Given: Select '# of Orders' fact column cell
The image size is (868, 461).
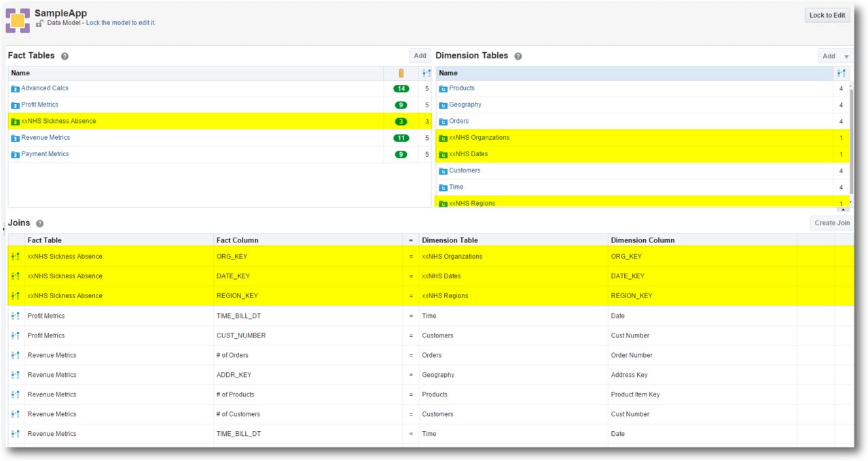Looking at the screenshot, I should (x=308, y=355).
